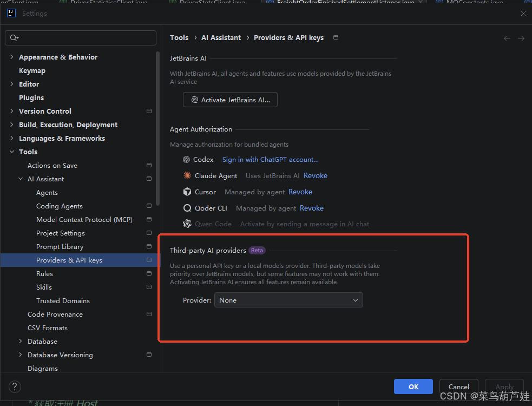
Task: Select CSV Formats settings
Action: pyautogui.click(x=48, y=328)
